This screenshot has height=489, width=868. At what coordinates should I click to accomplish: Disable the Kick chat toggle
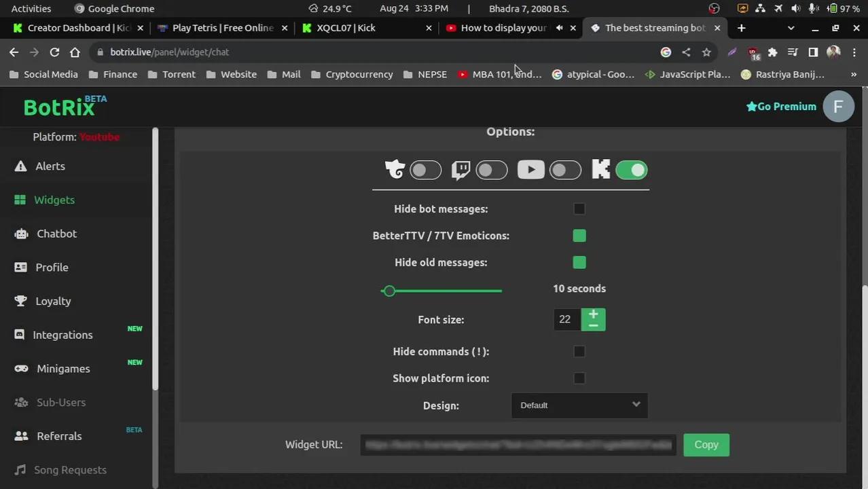pyautogui.click(x=632, y=170)
